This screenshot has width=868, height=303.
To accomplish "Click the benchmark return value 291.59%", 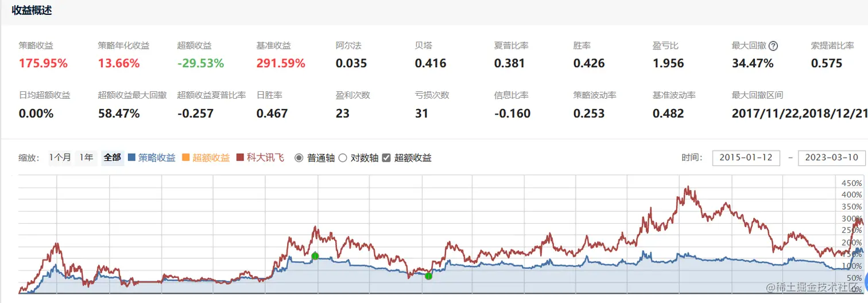I will 281,63.
